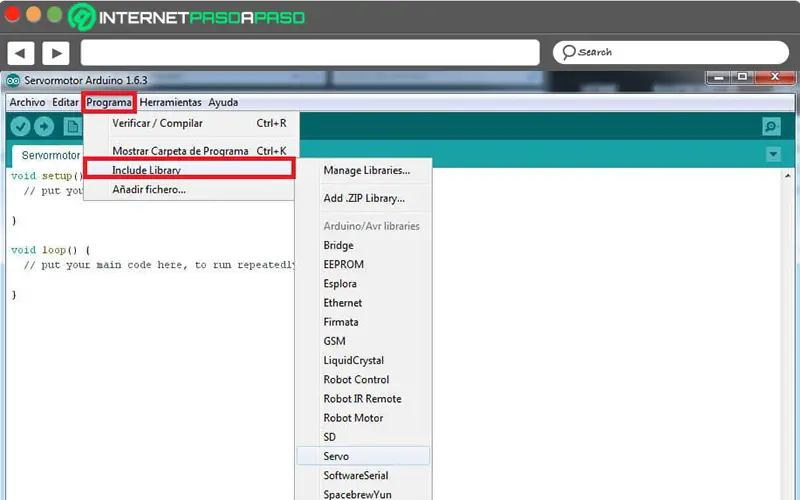Select the Firmata library
The height and width of the screenshot is (500, 800).
(364, 322)
